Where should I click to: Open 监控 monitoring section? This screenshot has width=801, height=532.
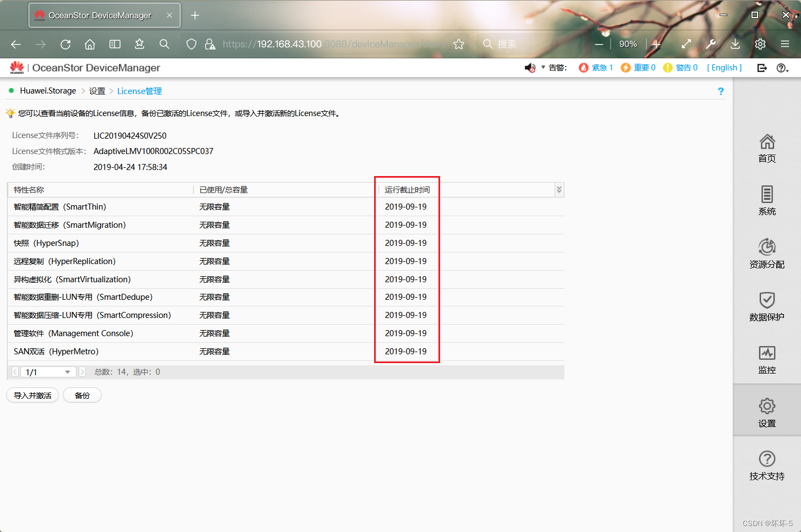click(x=767, y=360)
